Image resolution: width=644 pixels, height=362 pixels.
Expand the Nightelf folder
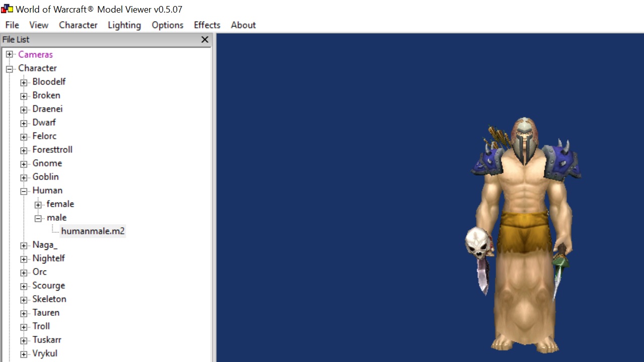[24, 258]
